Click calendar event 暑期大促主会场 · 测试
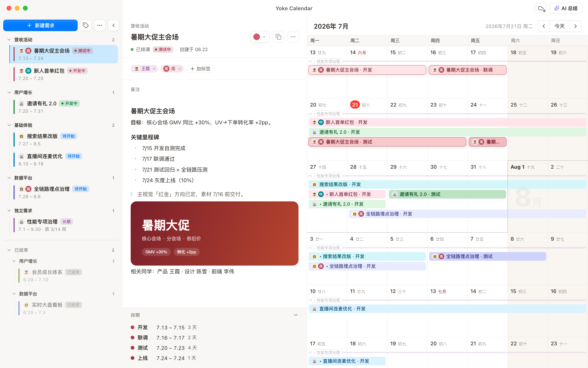The image size is (588, 368). (387, 142)
